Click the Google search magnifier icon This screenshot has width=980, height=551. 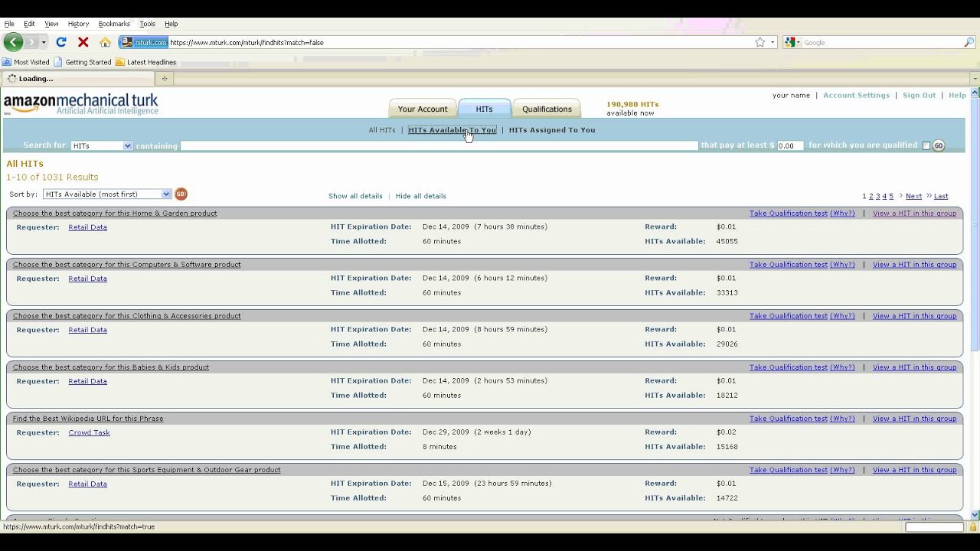969,42
